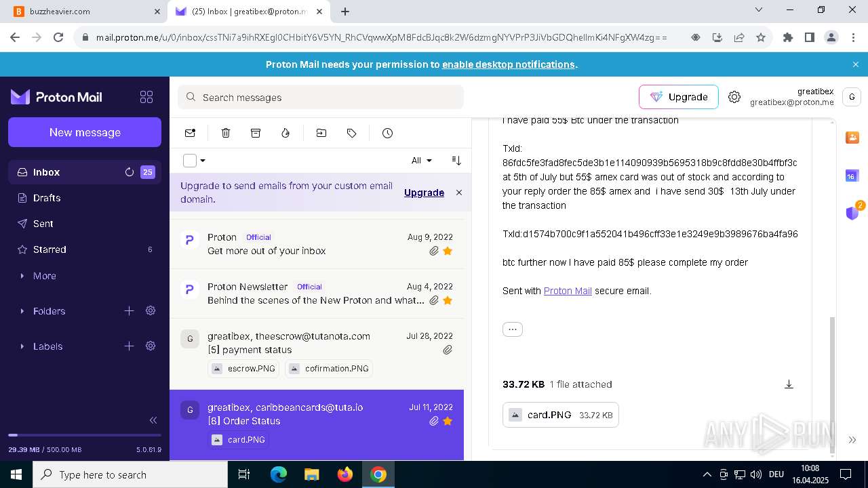Move selected messages to trash

(x=226, y=133)
